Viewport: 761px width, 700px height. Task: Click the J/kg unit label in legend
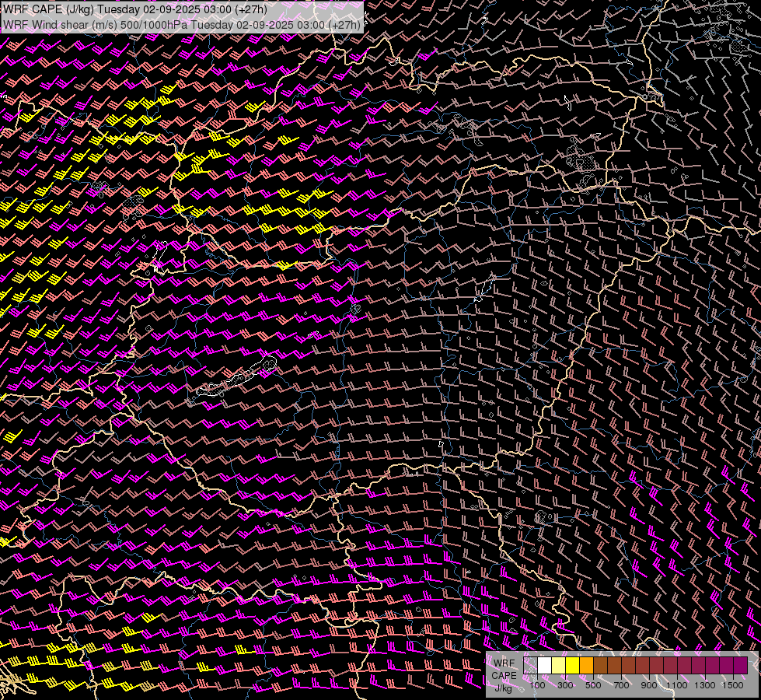(503, 688)
